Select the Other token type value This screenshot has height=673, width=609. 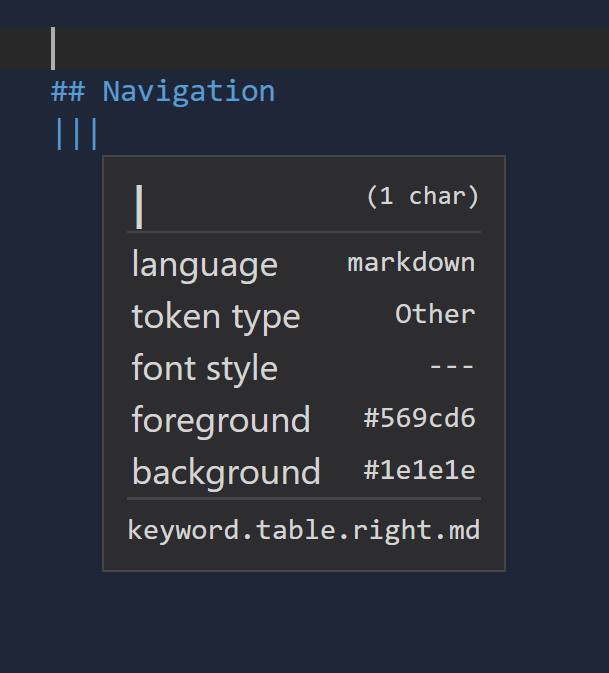click(435, 314)
